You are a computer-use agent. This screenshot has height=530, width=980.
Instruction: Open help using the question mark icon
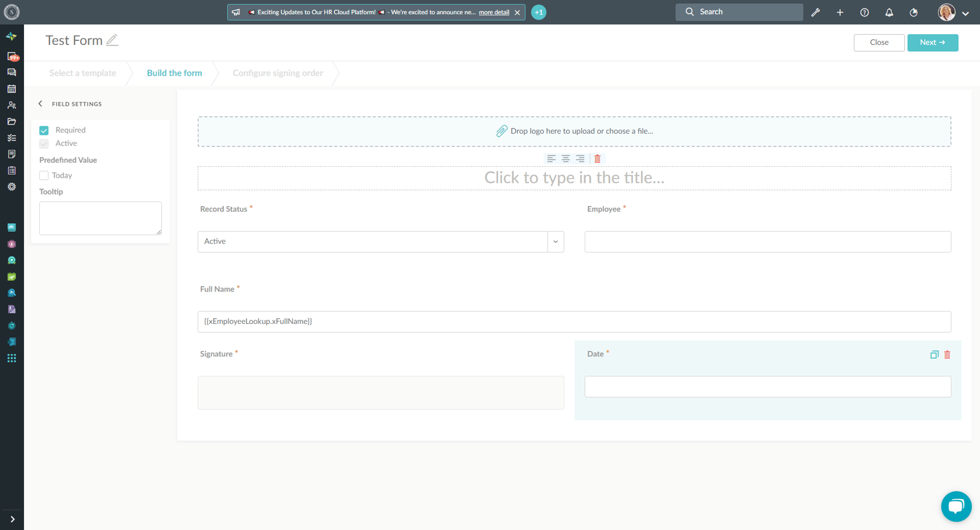(x=864, y=12)
